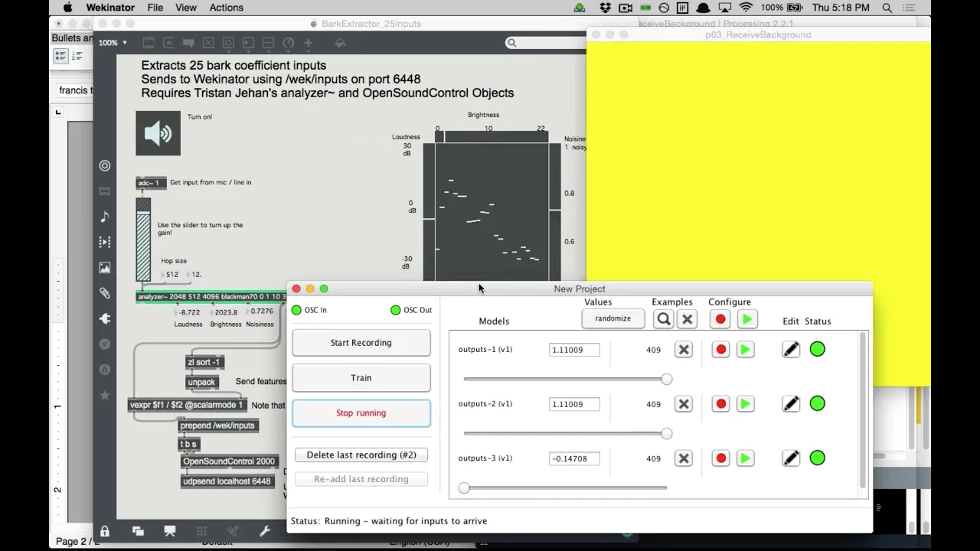
Task: Open the paint bucket Format tool in Max
Action: click(340, 43)
